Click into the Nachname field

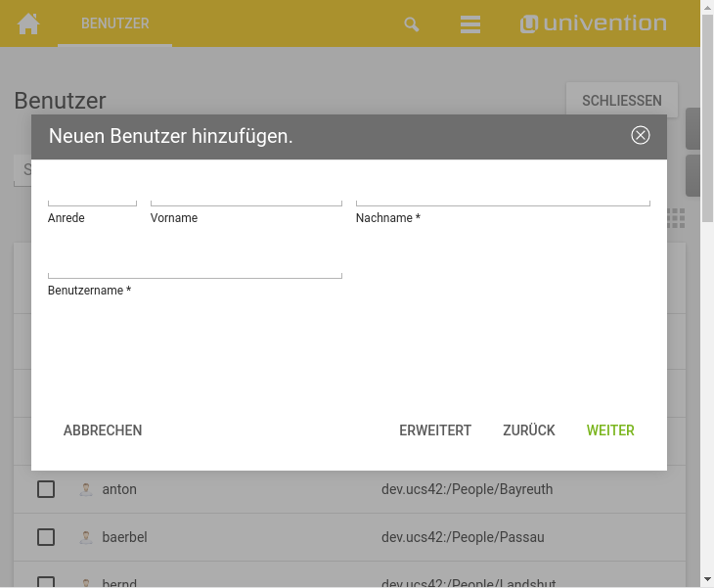pos(503,197)
